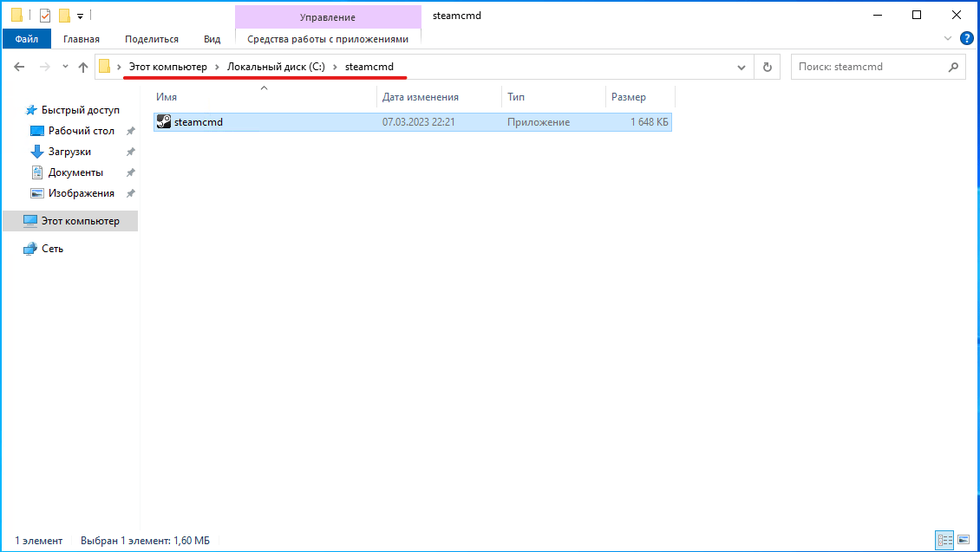
Task: Expand the address bar history dropdown
Action: (742, 67)
